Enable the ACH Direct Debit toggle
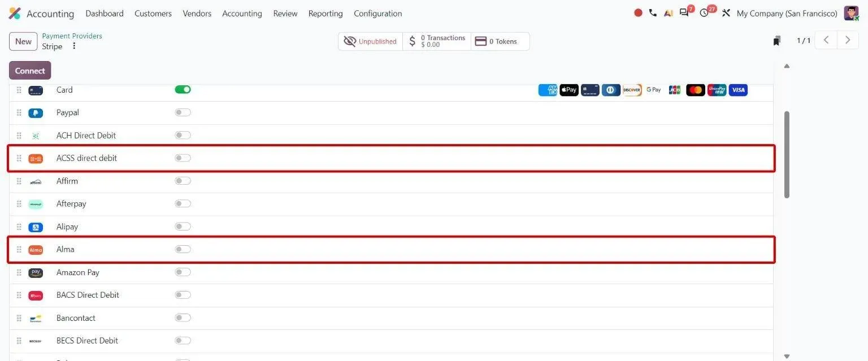The height and width of the screenshot is (361, 868). 183,135
